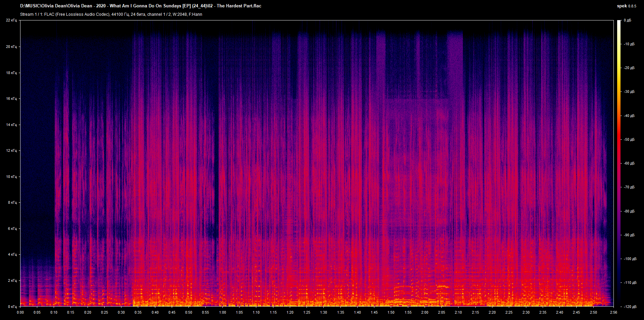Click the 2:30 time axis label
Screen dimensions: 644x320
click(526, 312)
